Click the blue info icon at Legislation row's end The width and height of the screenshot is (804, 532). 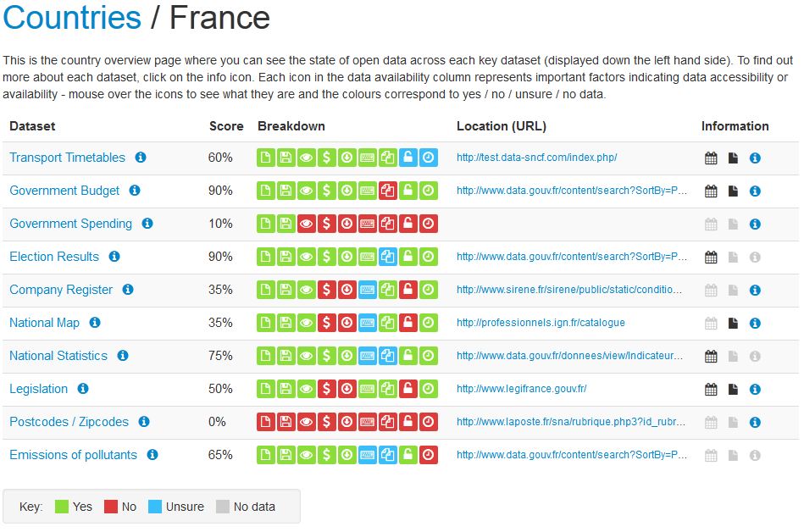coord(755,389)
